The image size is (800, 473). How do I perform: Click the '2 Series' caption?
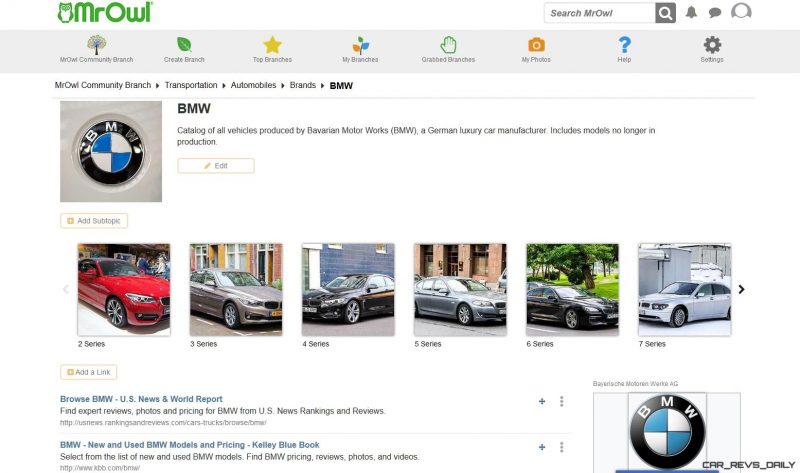click(91, 344)
